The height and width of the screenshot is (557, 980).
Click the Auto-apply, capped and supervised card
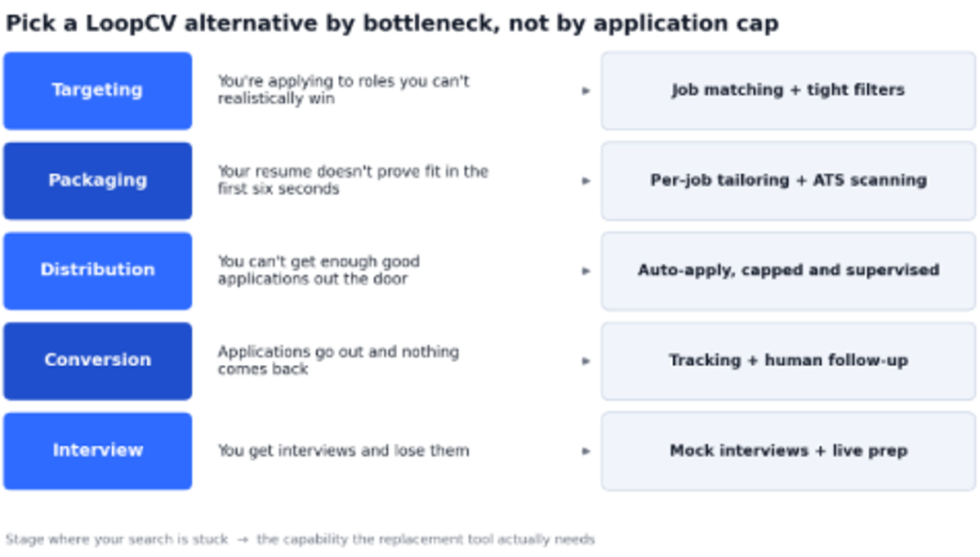point(788,270)
